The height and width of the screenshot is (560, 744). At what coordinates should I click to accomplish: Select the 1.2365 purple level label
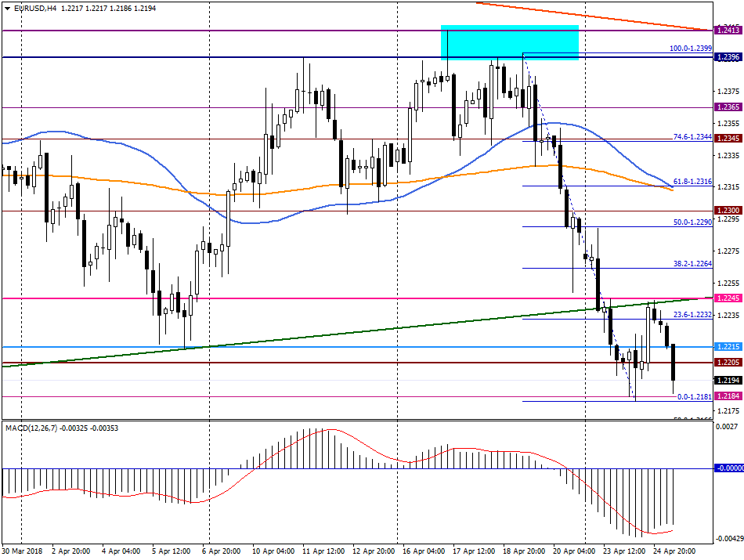(x=728, y=107)
